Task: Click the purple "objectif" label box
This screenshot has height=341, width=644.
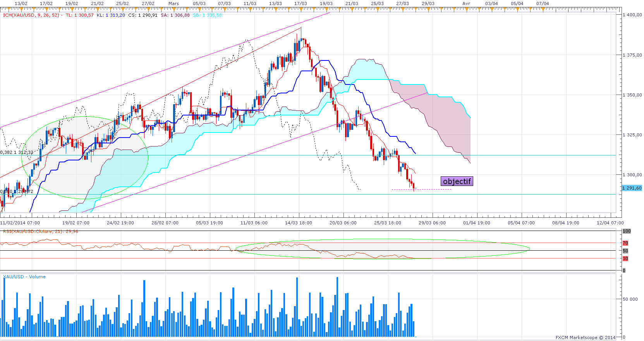Action: (x=457, y=181)
